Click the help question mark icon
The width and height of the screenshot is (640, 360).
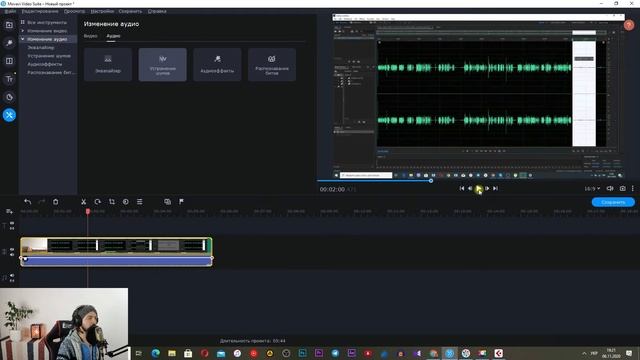(x=629, y=25)
